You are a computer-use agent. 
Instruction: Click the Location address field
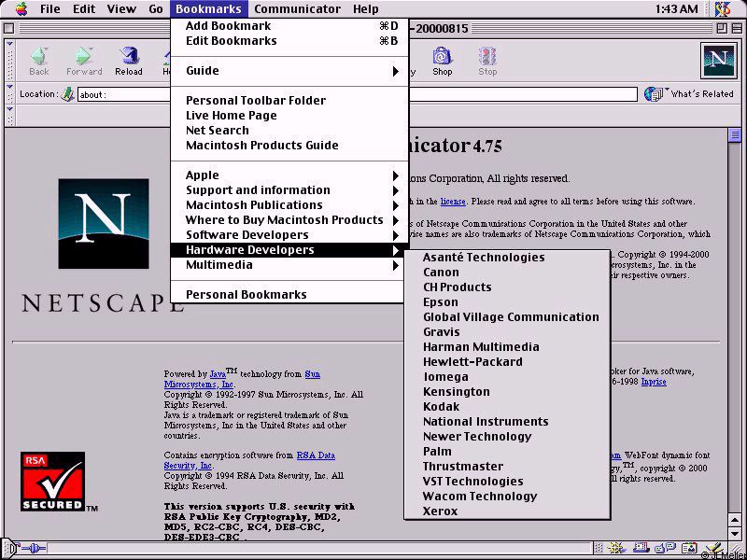(x=358, y=94)
